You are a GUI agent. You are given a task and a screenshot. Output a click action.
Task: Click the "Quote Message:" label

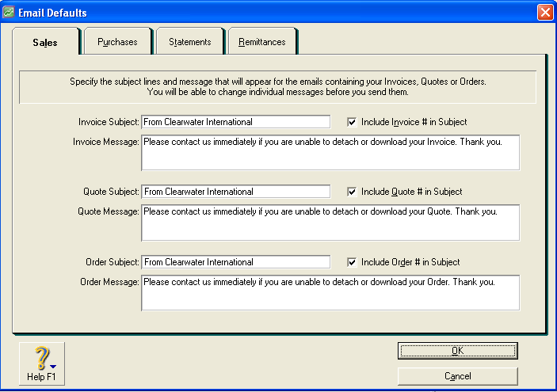pyautogui.click(x=109, y=211)
